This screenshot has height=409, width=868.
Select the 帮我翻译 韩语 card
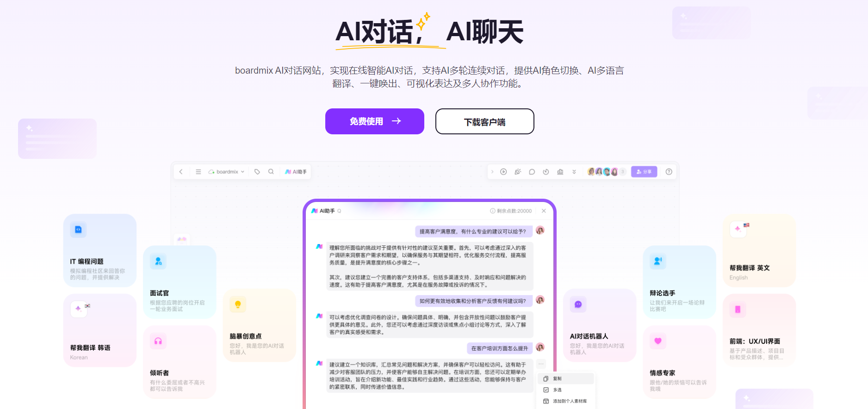100,330
